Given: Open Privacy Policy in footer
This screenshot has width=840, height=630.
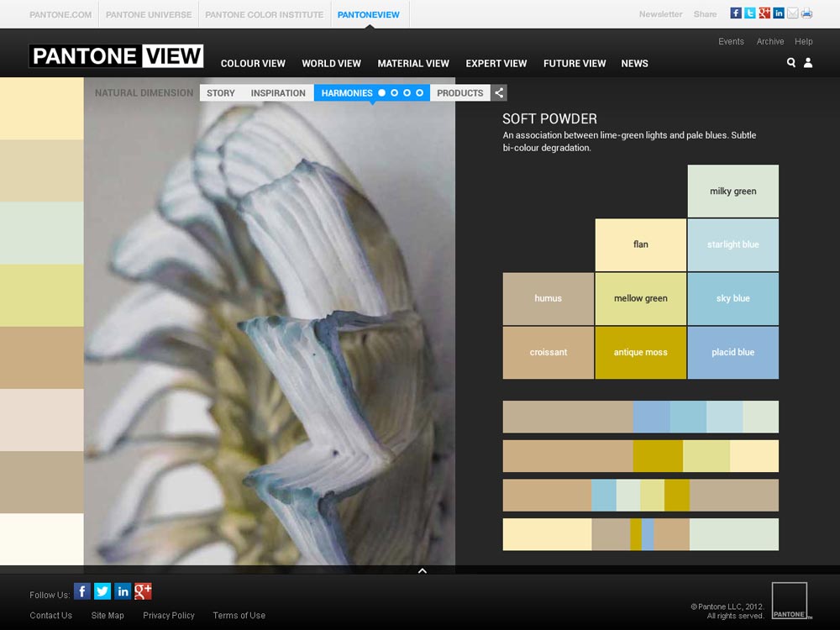Looking at the screenshot, I should pyautogui.click(x=169, y=616).
